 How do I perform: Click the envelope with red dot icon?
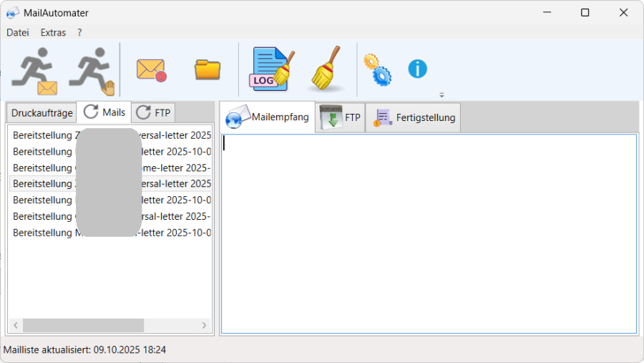(x=151, y=69)
